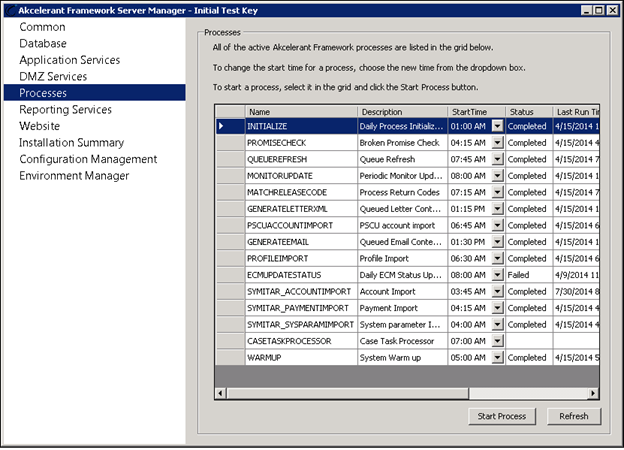The width and height of the screenshot is (624, 450).
Task: Open StartTime dropdown for GENERATELETTERXML
Action: click(497, 208)
